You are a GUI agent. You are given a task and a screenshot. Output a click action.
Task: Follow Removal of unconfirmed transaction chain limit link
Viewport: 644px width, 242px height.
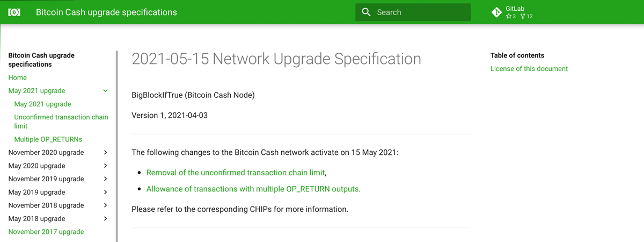point(236,173)
